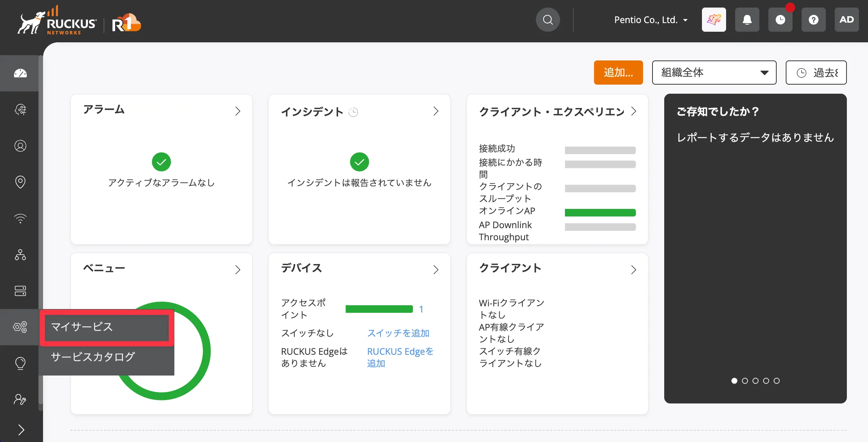Viewport: 868px width, 442px height.
Task: Open the administration user-key icon in sidebar
Action: click(20, 399)
